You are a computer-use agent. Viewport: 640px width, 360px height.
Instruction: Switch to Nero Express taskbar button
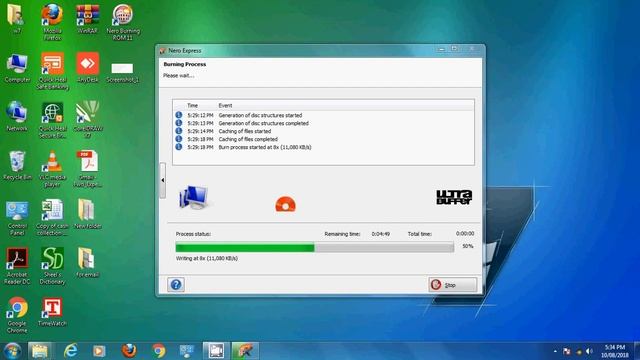pyautogui.click(x=245, y=351)
